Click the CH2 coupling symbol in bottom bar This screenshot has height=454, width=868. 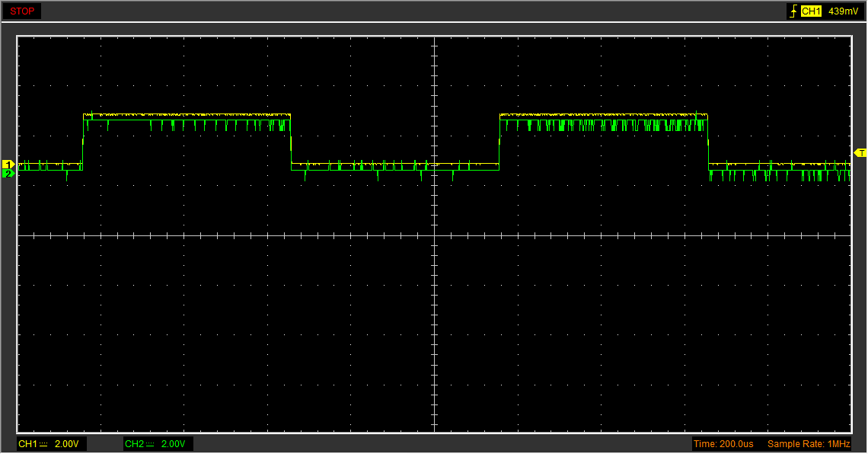point(150,444)
